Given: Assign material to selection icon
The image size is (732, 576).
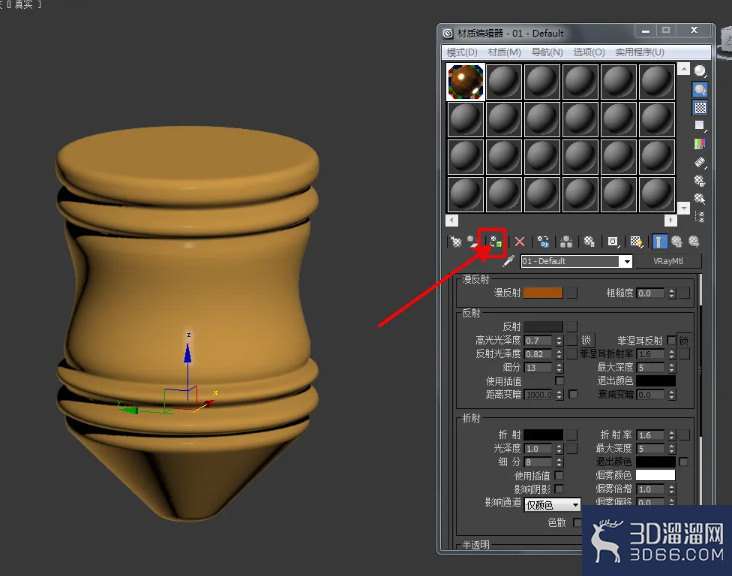Looking at the screenshot, I should point(495,241).
